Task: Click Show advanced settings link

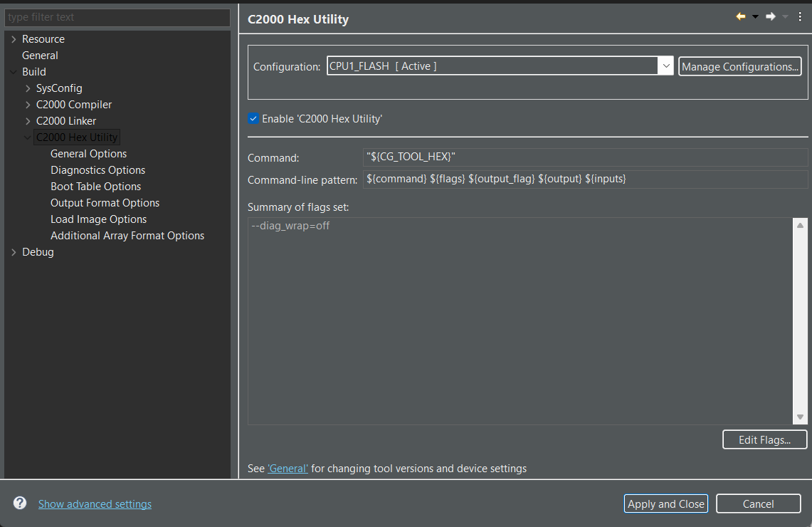Action: [x=95, y=503]
